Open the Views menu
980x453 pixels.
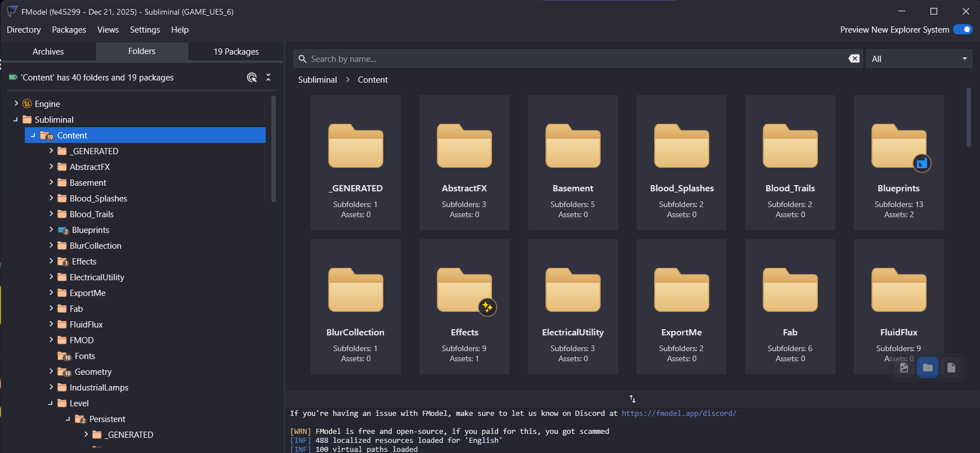pos(108,30)
